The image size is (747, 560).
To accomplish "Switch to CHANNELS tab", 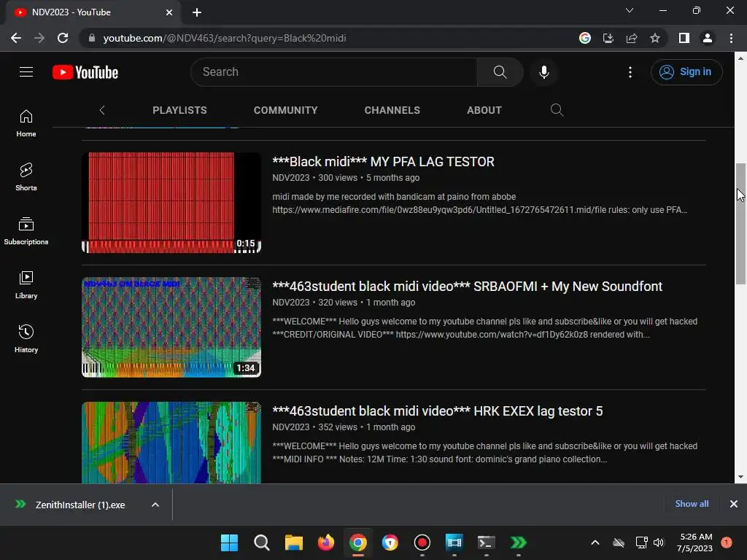I will pos(392,110).
